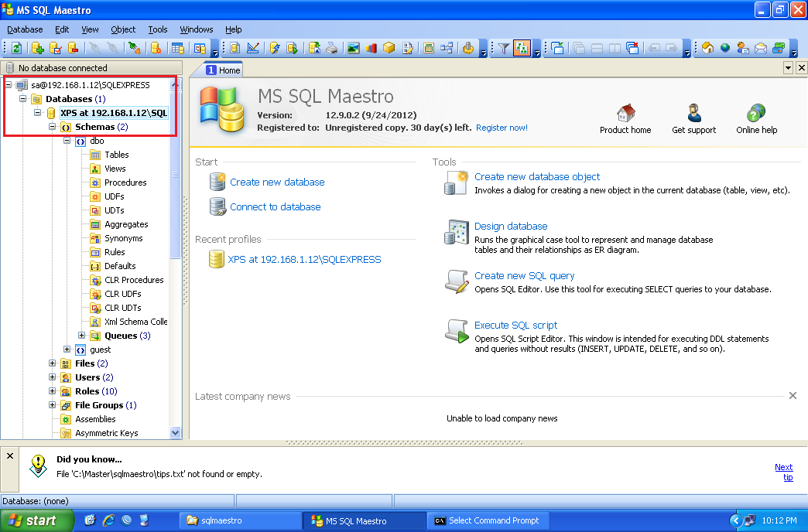Click the Register now! link
Viewport: 808px width, 532px height.
[x=502, y=128]
